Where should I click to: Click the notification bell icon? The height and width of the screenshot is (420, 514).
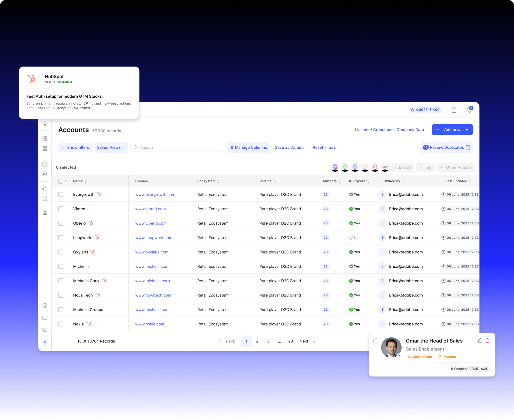pos(469,110)
